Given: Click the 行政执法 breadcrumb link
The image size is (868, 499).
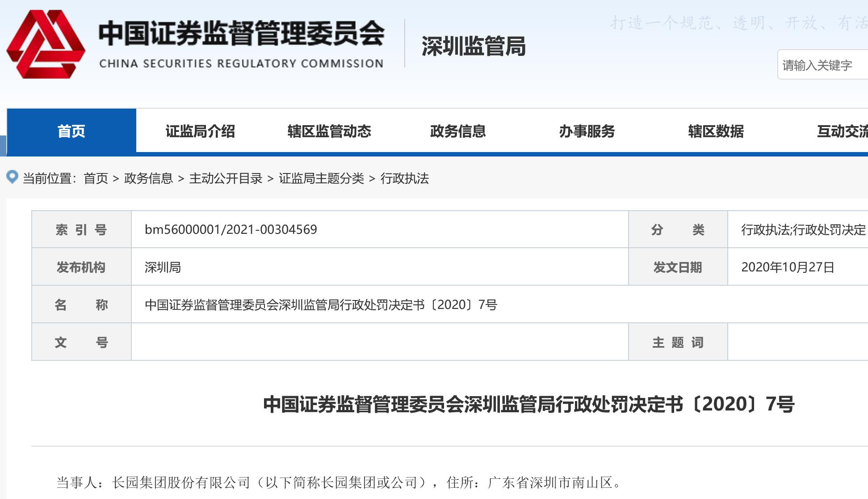Looking at the screenshot, I should click(x=404, y=178).
